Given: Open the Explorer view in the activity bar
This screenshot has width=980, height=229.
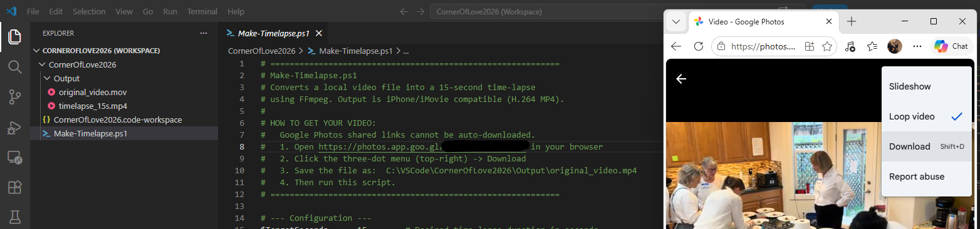Looking at the screenshot, I should point(14,37).
